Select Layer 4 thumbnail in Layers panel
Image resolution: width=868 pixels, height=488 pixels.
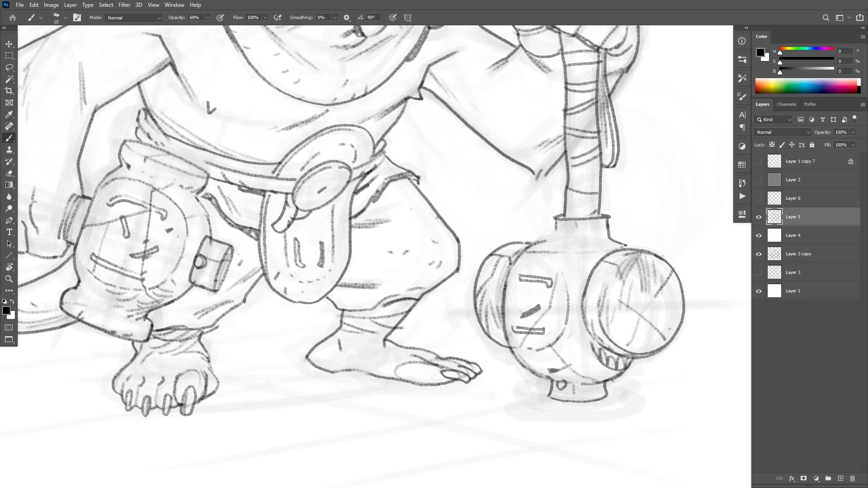tap(774, 235)
